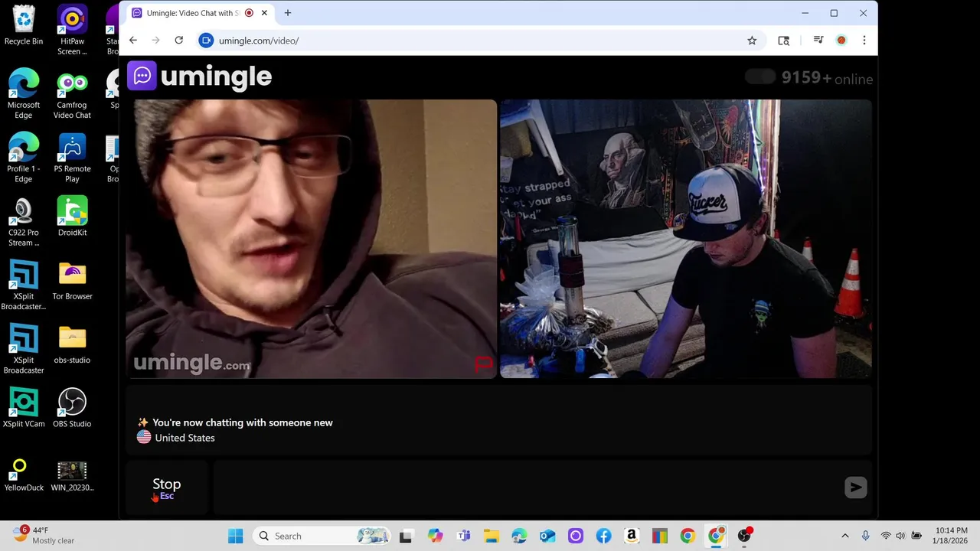
Task: Open OBS Studio desktop shortcut
Action: click(x=72, y=408)
